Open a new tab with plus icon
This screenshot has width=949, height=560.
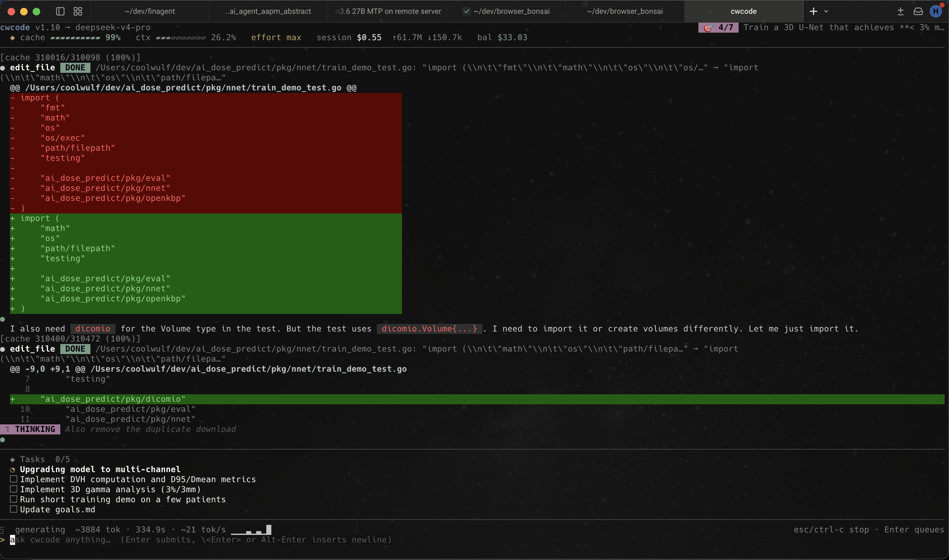(813, 11)
